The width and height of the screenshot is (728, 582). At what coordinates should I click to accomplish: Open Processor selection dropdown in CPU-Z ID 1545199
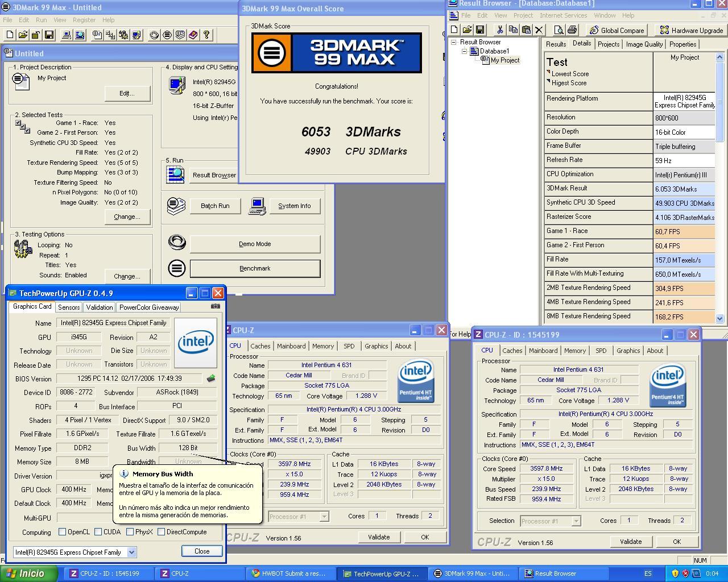pos(576,521)
